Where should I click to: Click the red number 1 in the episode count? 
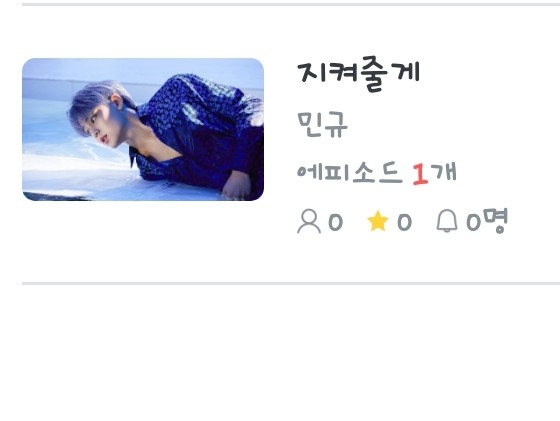(x=420, y=174)
